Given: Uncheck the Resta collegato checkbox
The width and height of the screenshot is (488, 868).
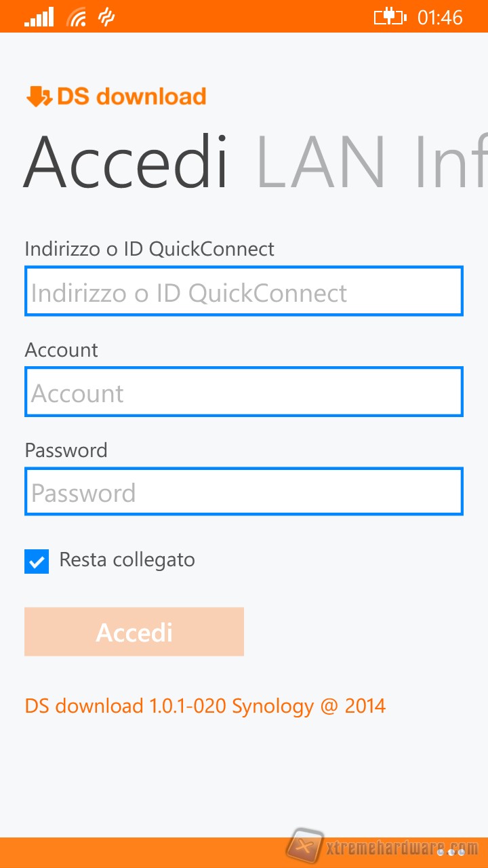Looking at the screenshot, I should (x=37, y=561).
